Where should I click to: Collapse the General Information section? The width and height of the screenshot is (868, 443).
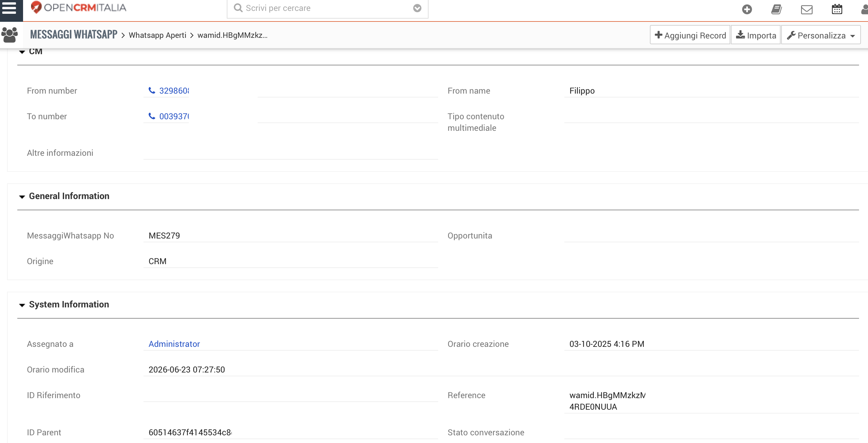click(22, 196)
